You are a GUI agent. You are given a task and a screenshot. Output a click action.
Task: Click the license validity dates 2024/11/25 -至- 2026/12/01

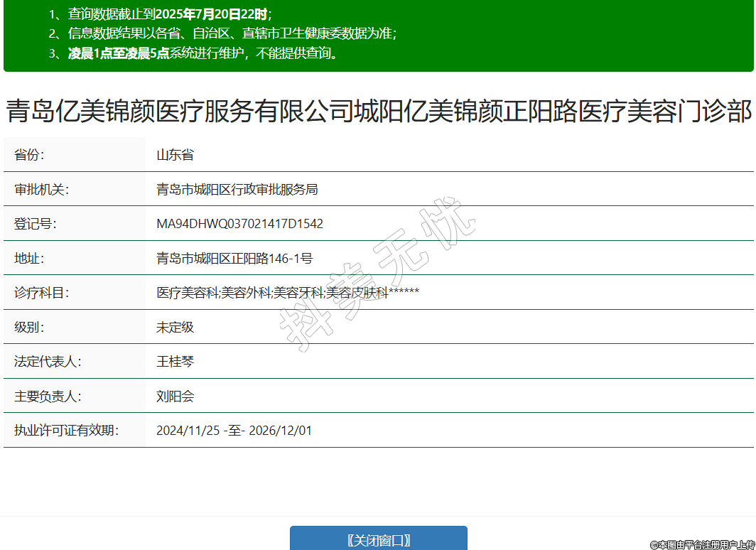pos(234,431)
